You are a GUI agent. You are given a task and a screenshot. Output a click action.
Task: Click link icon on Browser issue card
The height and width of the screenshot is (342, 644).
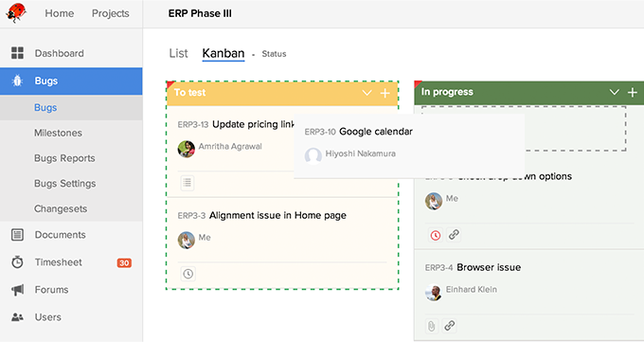[x=450, y=326]
